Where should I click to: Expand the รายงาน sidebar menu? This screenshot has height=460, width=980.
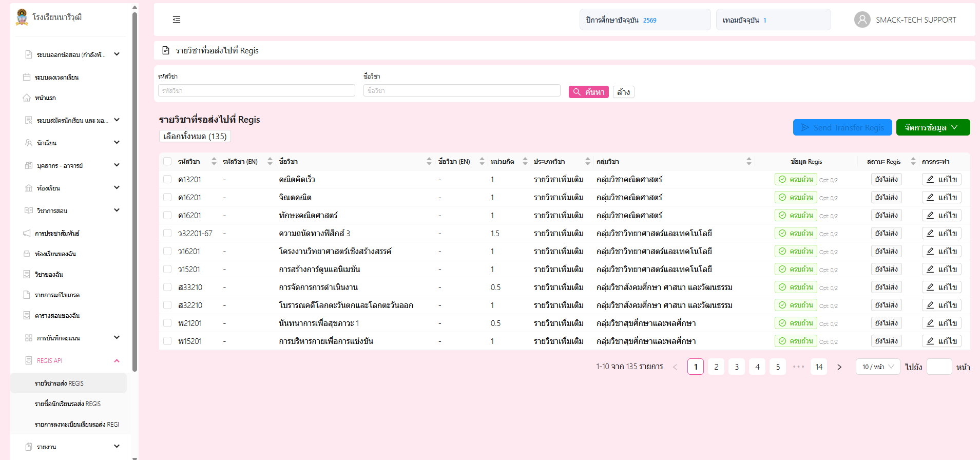[x=71, y=447]
